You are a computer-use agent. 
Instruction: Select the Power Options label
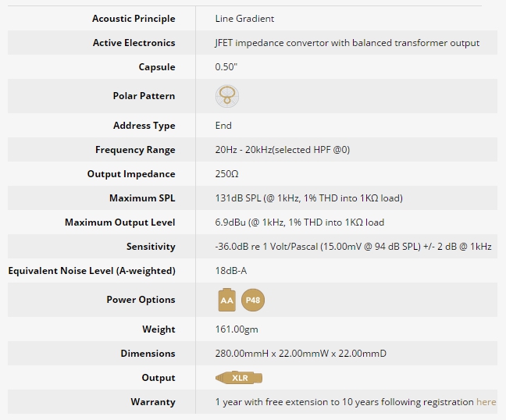pos(141,300)
